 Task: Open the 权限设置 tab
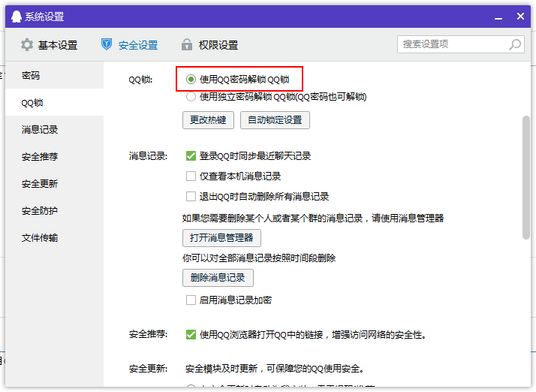(210, 45)
